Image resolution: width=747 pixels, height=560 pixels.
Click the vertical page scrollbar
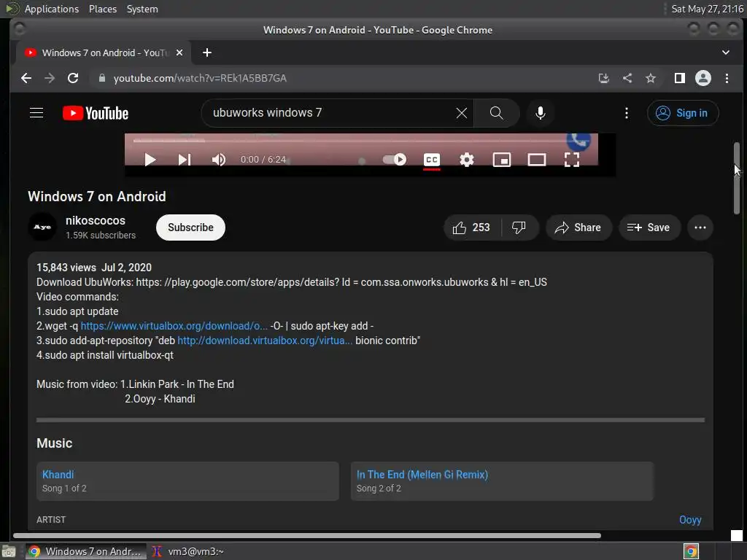coord(737,179)
